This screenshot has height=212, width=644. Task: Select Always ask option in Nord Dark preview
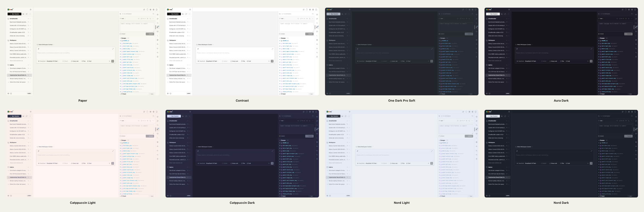coord(553,163)
